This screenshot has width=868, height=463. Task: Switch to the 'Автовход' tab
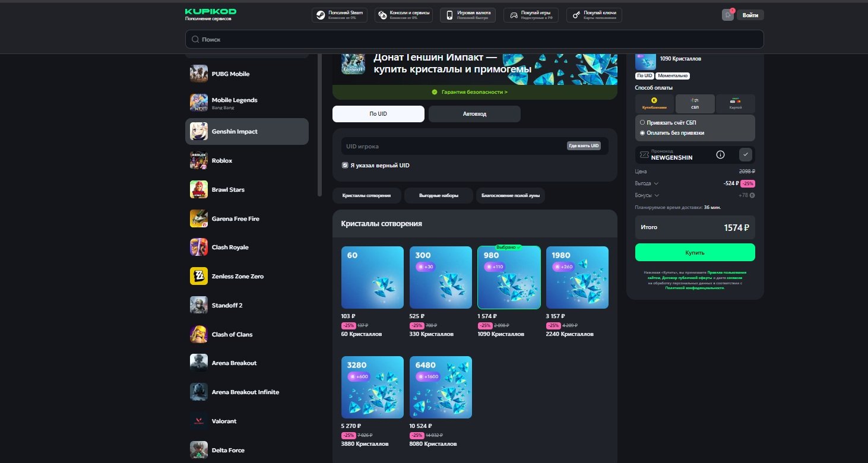pos(474,114)
